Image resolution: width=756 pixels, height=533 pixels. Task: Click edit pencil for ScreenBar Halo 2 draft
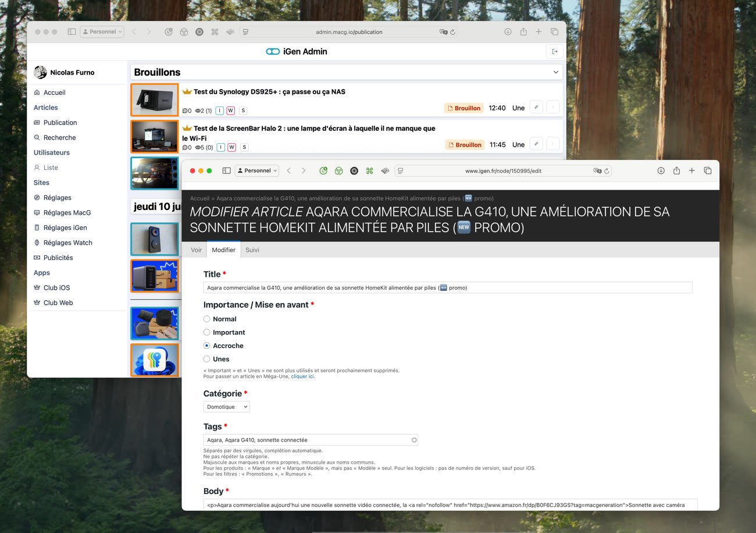point(536,144)
